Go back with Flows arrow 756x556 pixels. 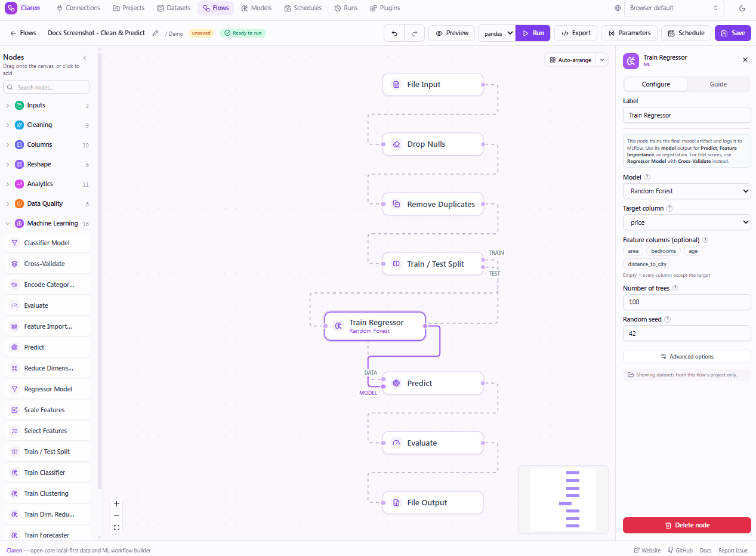point(23,33)
